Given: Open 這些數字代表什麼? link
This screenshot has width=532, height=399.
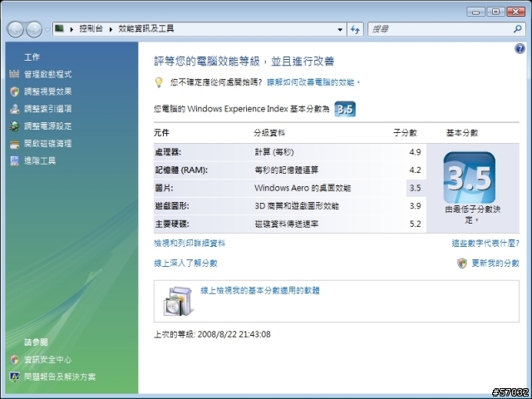Looking at the screenshot, I should point(485,244).
